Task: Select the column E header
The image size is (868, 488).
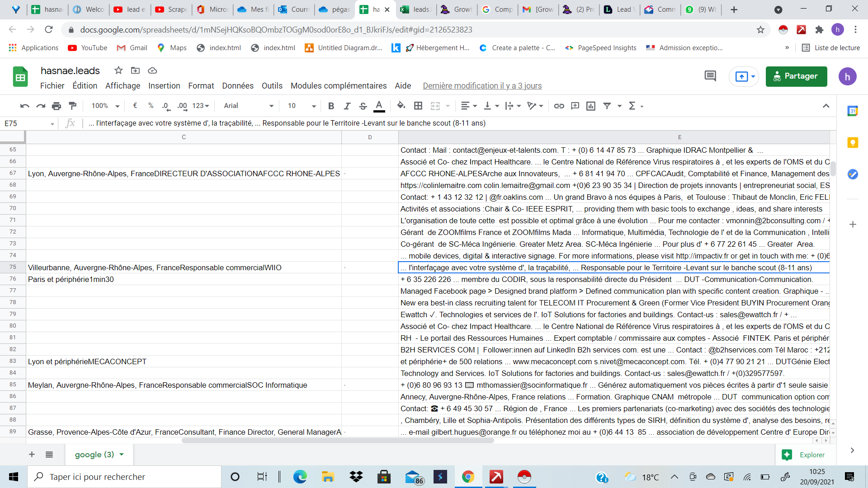Action: point(614,137)
